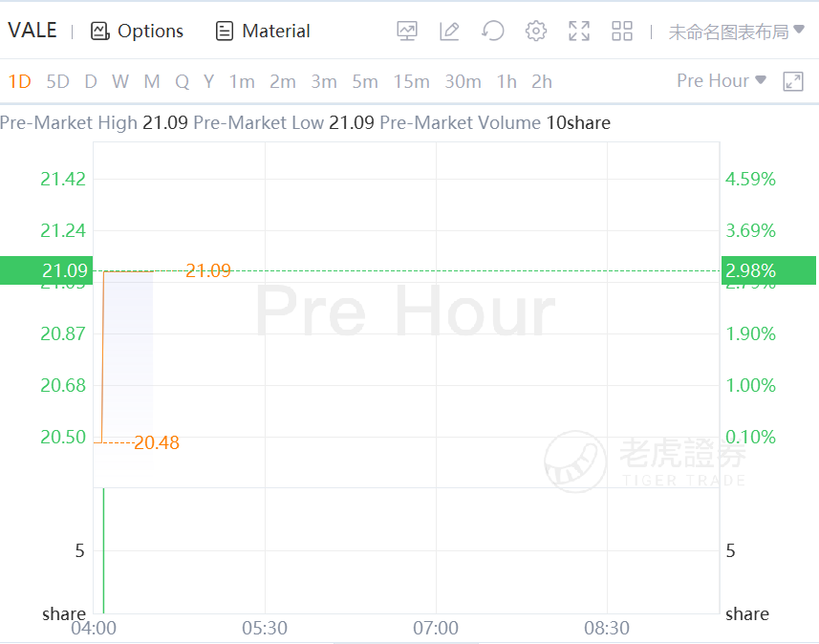Viewport: 819px width, 644px height.
Task: Click the pop-out chart icon
Action: (793, 81)
